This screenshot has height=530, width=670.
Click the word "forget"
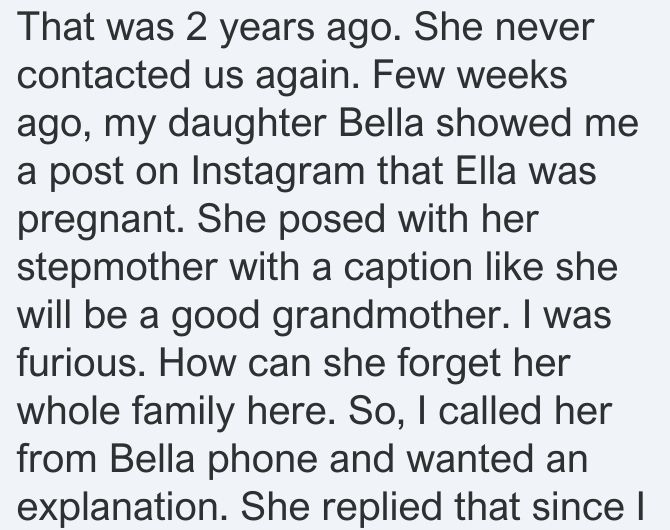click(449, 364)
